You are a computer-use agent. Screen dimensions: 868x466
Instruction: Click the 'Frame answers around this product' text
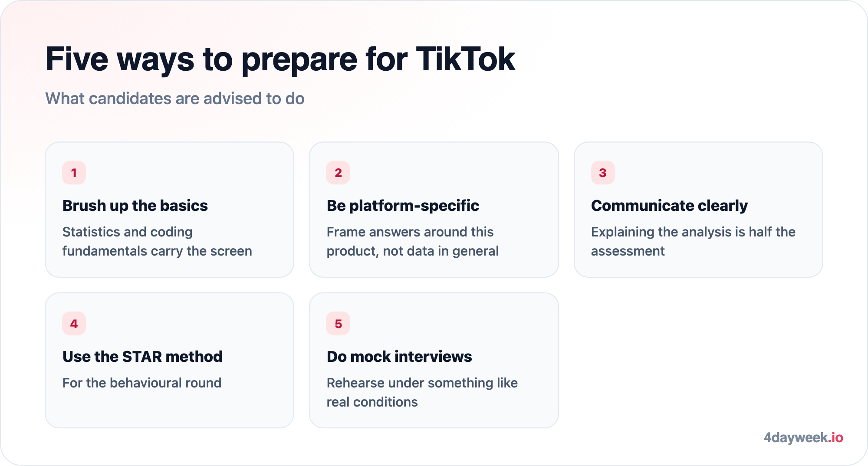[x=412, y=241]
